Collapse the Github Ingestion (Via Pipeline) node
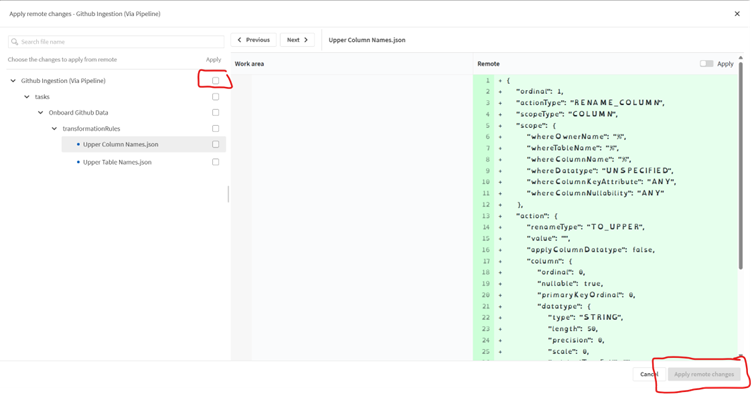 tap(13, 81)
